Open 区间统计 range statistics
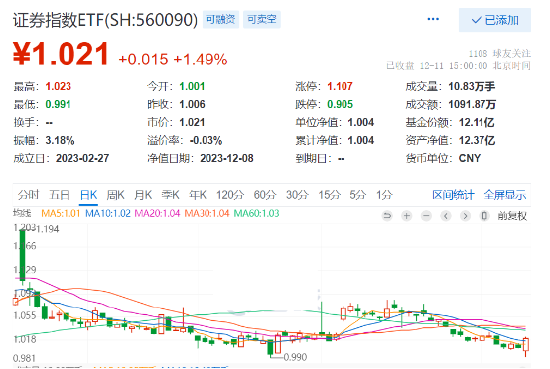550x369 pixels. 453,195
